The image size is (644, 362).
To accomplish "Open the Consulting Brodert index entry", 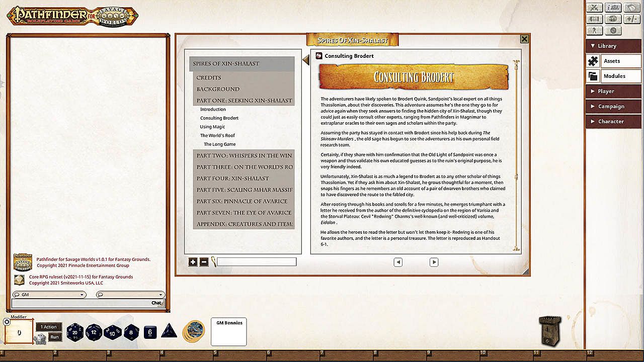I will [x=219, y=118].
